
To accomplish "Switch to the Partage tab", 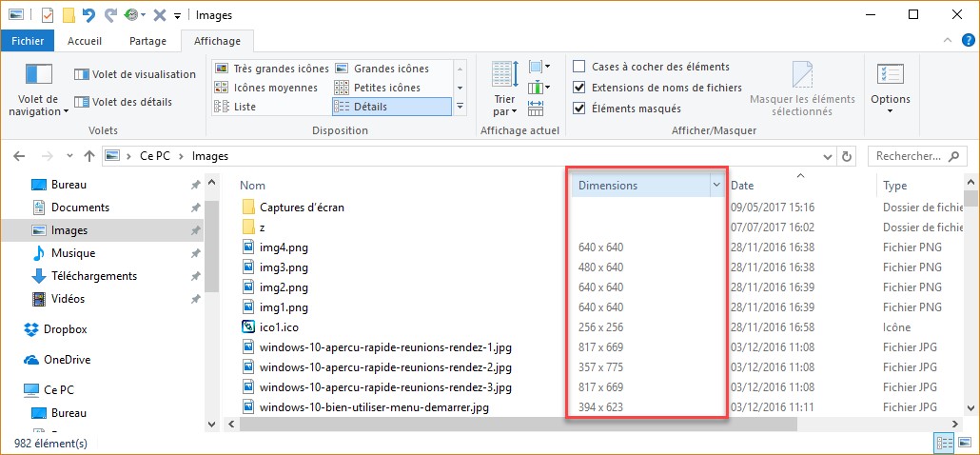I will point(147,41).
